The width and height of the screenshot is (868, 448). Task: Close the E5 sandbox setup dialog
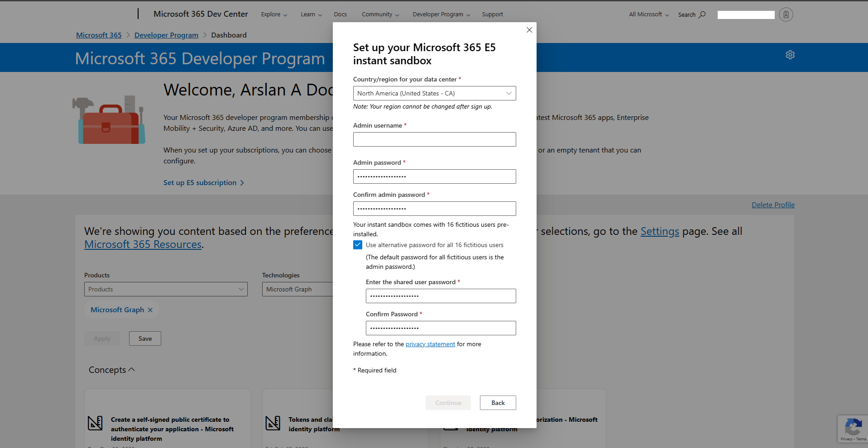(x=529, y=30)
